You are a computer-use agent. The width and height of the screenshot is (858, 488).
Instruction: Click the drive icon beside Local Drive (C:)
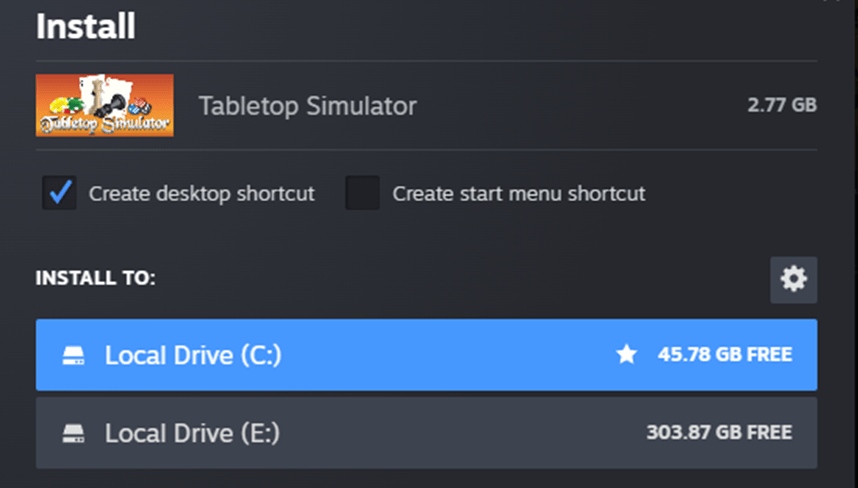tap(74, 355)
